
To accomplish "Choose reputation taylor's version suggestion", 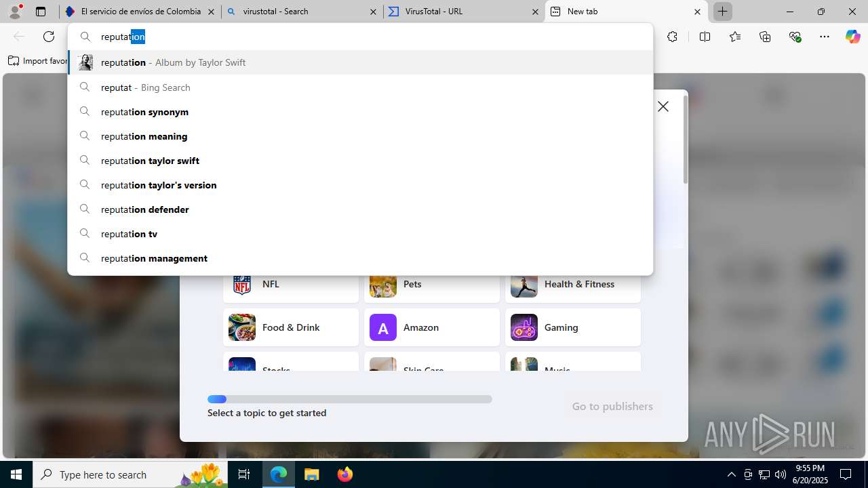I will (360, 185).
